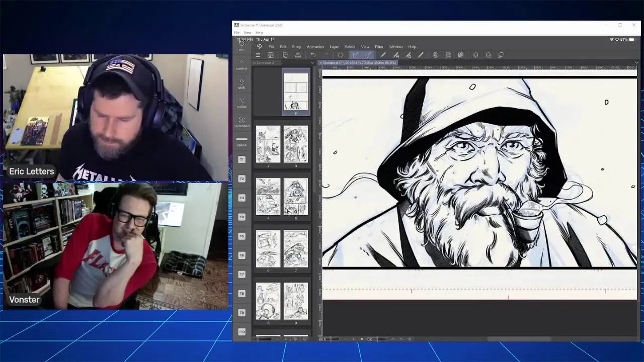Click the list panel icon in the command bar
Screen dimensions: 644x362
tap(448, 55)
